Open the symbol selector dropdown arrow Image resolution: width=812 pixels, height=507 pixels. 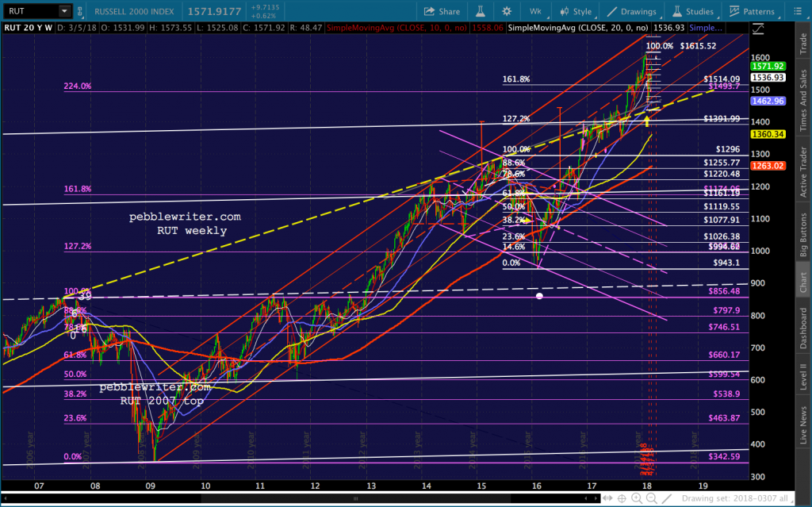tap(64, 11)
